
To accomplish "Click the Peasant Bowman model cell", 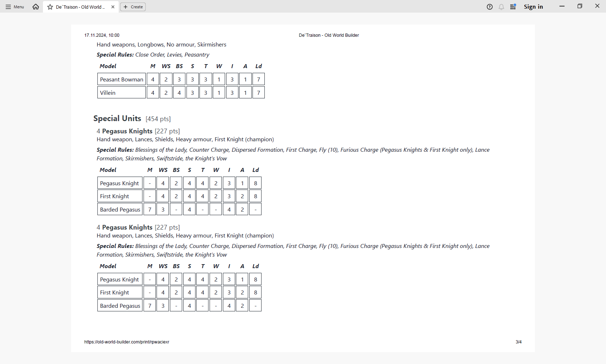I will click(x=122, y=80).
